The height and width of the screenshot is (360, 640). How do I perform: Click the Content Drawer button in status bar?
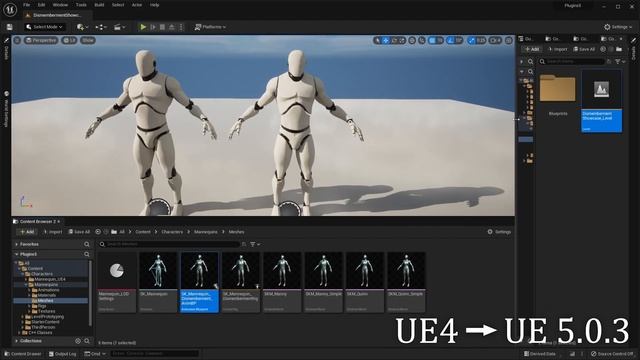click(22, 353)
